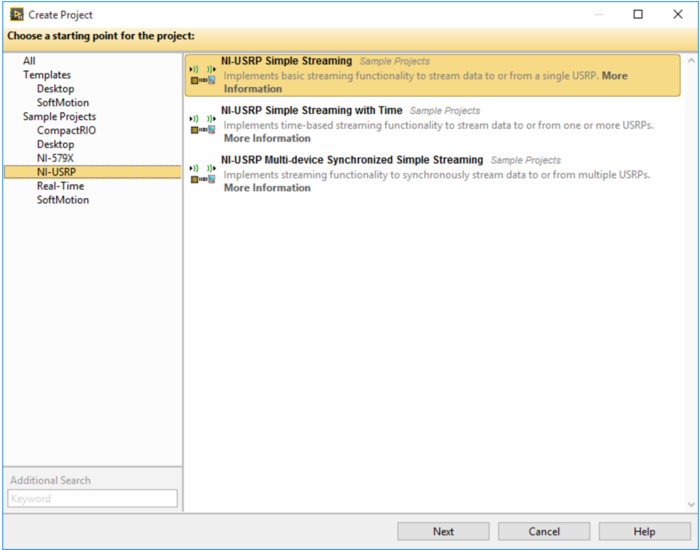Open More Information for Multi-device Streaming

click(x=267, y=188)
